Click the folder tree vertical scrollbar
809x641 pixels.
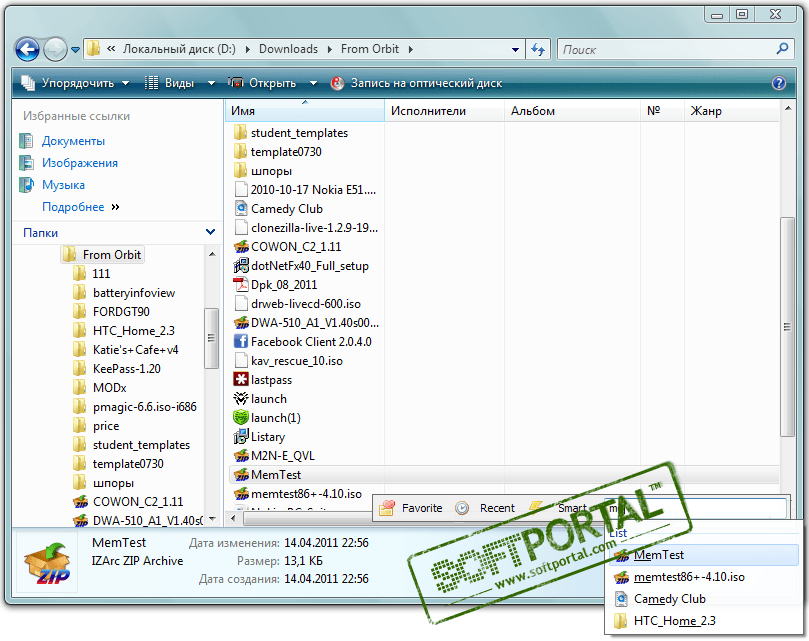(x=211, y=339)
